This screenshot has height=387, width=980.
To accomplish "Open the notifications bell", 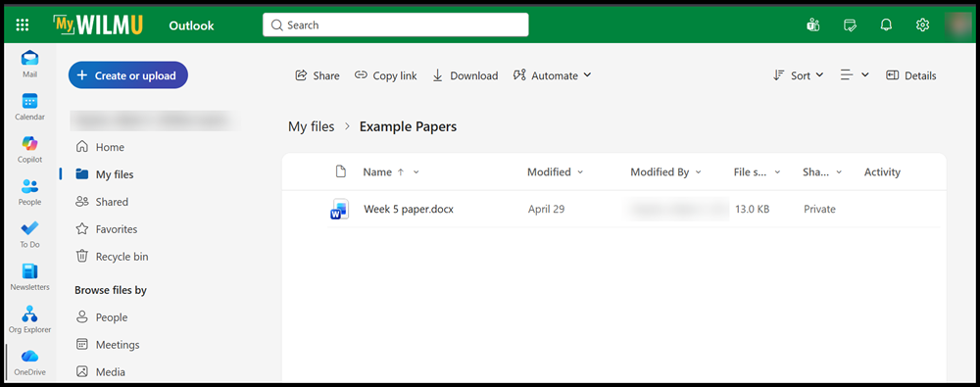I will tap(886, 25).
